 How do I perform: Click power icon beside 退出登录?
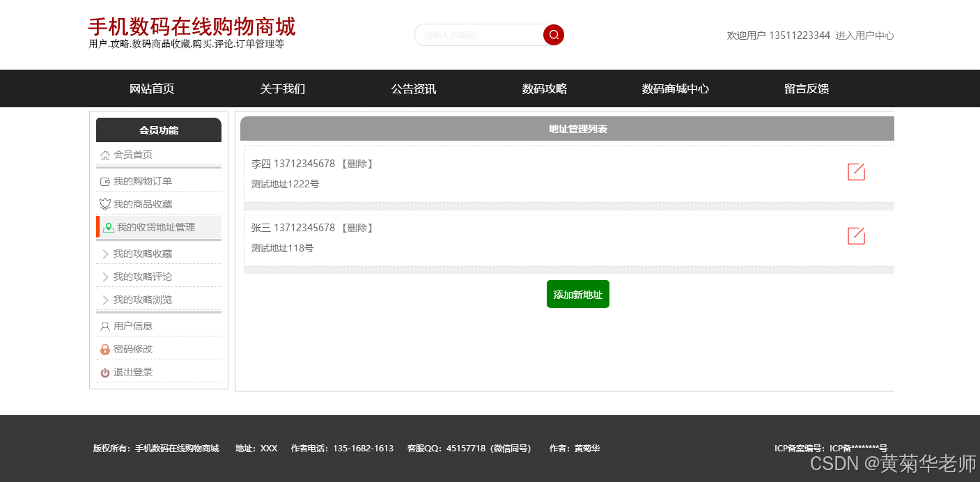tap(105, 373)
